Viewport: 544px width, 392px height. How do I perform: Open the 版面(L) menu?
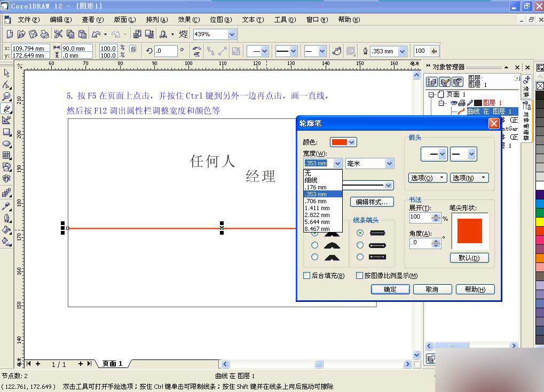click(x=125, y=20)
